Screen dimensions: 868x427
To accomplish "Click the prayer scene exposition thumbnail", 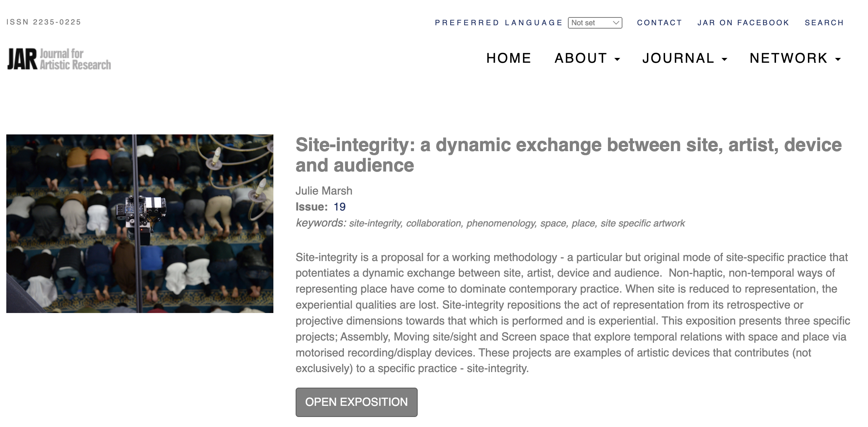I will pos(140,224).
